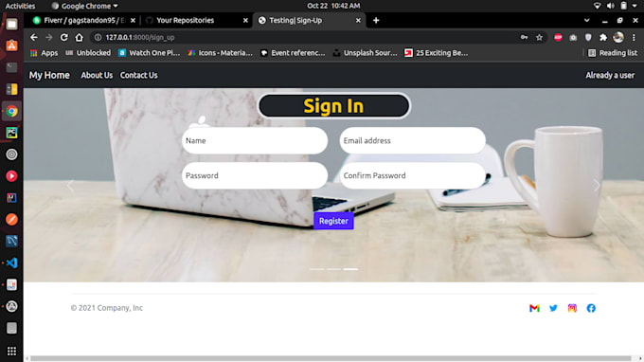The width and height of the screenshot is (644, 362).
Task: Open the clock and calendar menu
Action: click(333, 6)
